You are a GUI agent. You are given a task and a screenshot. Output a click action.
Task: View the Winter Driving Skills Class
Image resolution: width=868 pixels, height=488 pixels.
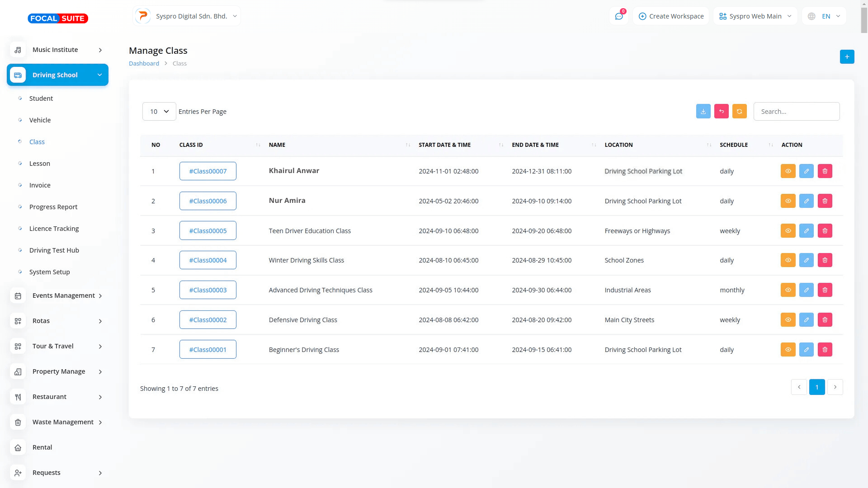point(788,260)
